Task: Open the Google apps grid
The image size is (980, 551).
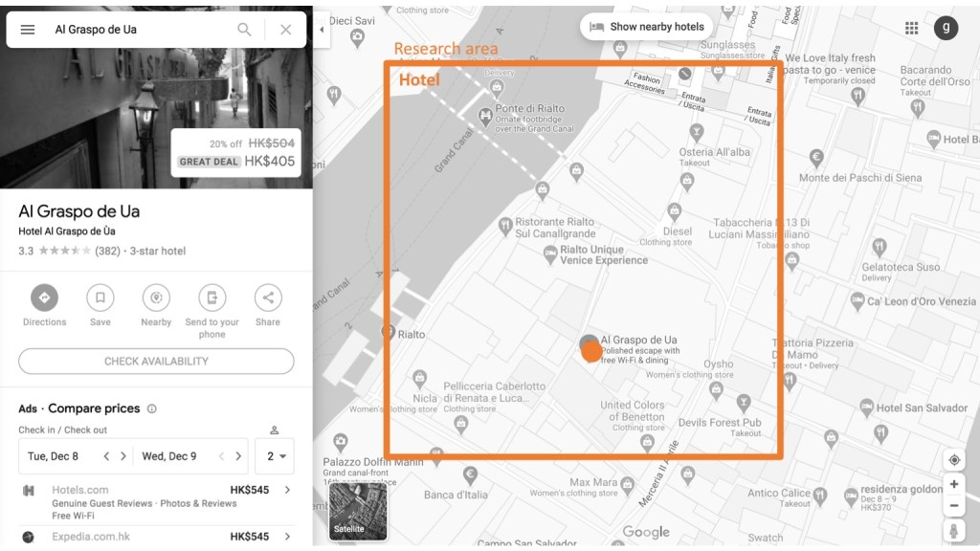Action: 911,28
